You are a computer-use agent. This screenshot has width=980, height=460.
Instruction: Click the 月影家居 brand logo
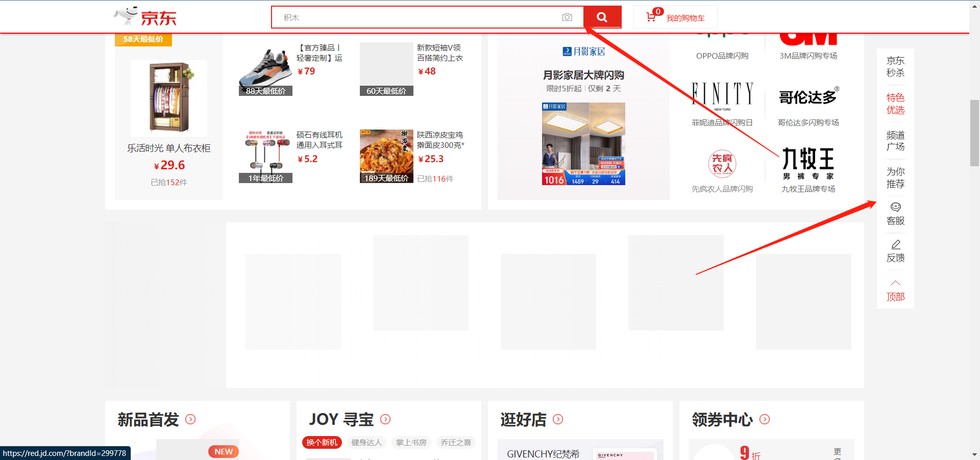tap(583, 52)
